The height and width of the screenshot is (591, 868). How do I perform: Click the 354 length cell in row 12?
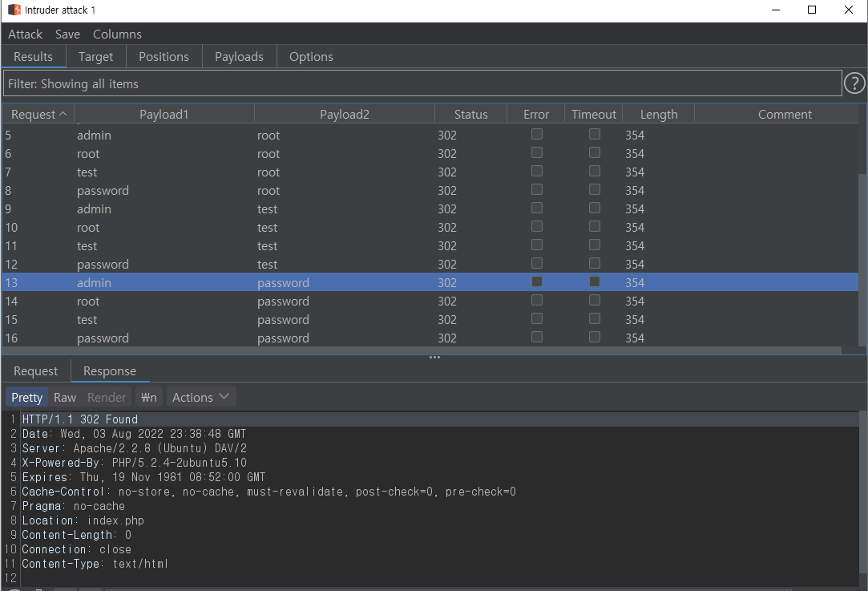pos(635,264)
